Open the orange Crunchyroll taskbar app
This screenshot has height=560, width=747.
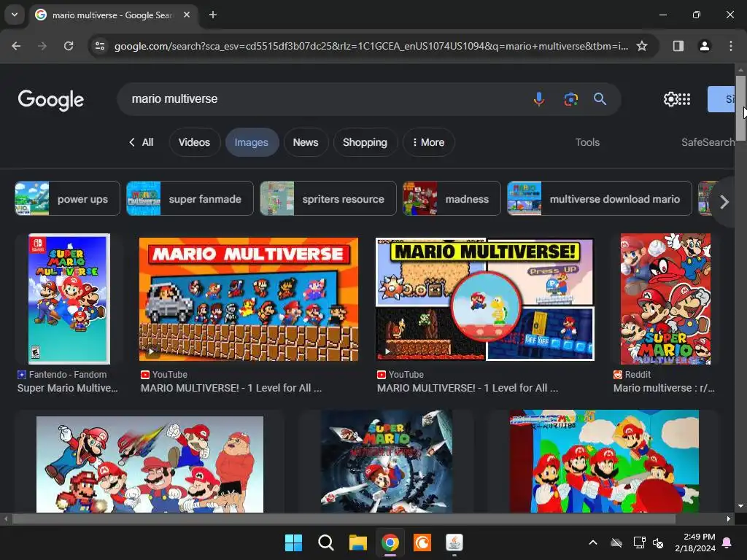pos(422,542)
